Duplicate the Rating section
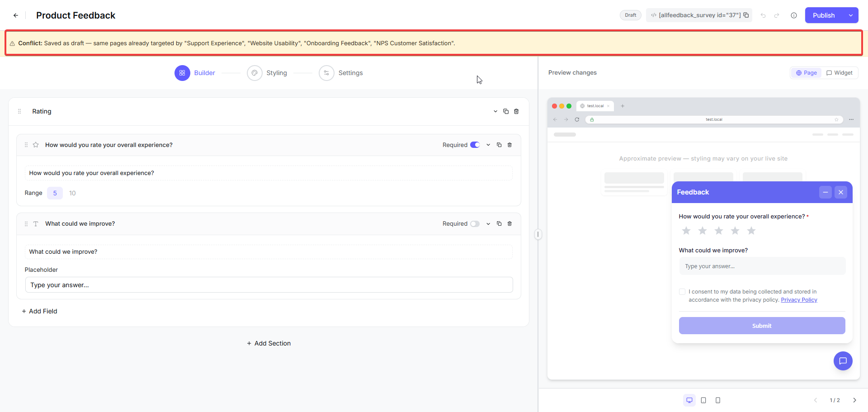868x412 pixels. point(506,111)
